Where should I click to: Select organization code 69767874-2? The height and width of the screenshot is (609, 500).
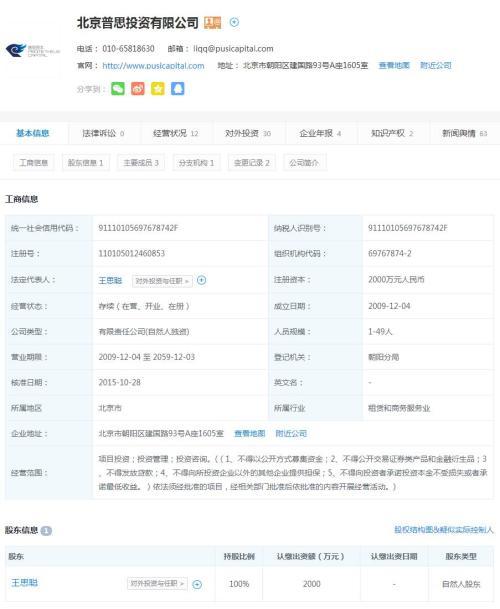(390, 253)
